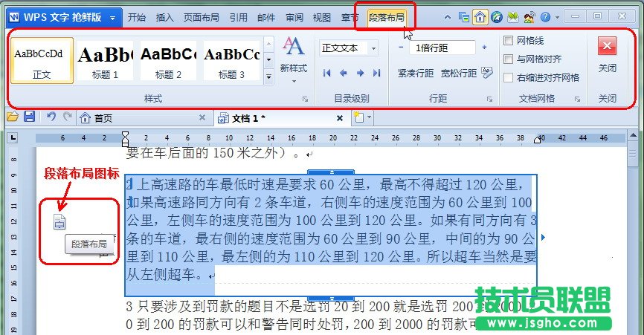Demote outline level with right arrow
644x335 pixels.
pyautogui.click(x=360, y=73)
